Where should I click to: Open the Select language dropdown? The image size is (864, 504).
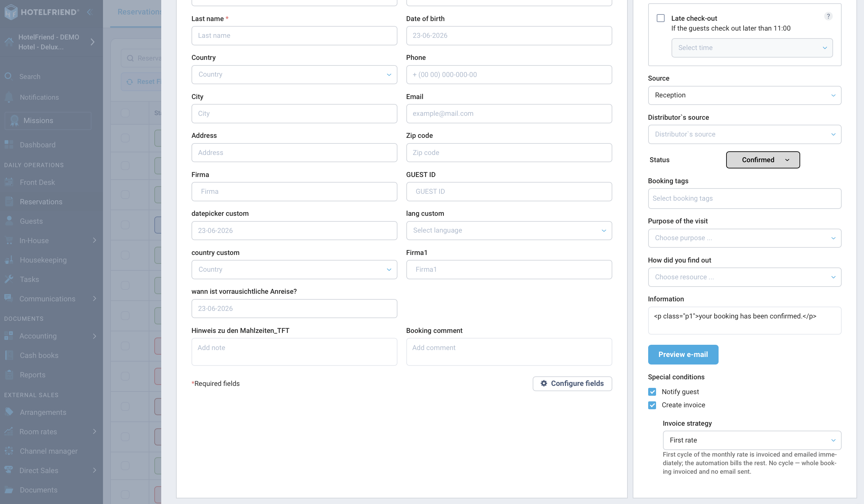tap(509, 230)
